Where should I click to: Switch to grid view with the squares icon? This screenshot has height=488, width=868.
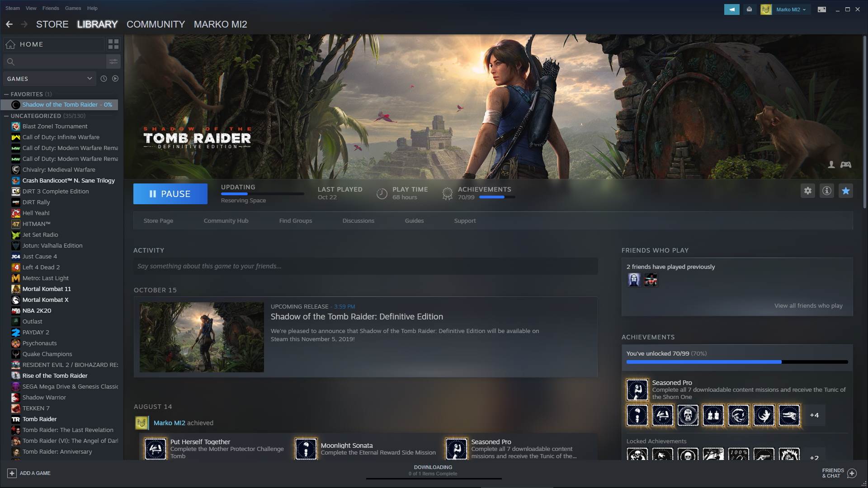pyautogui.click(x=113, y=44)
